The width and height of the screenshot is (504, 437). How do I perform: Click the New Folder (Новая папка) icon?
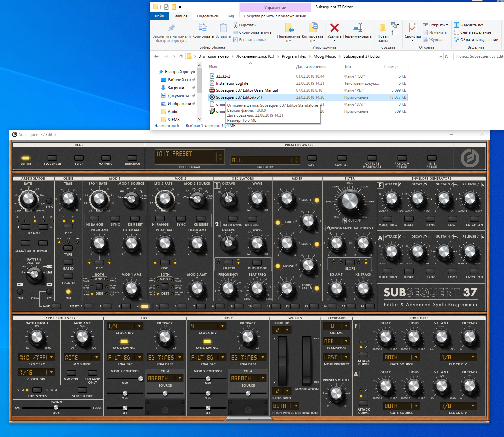pos(383,28)
